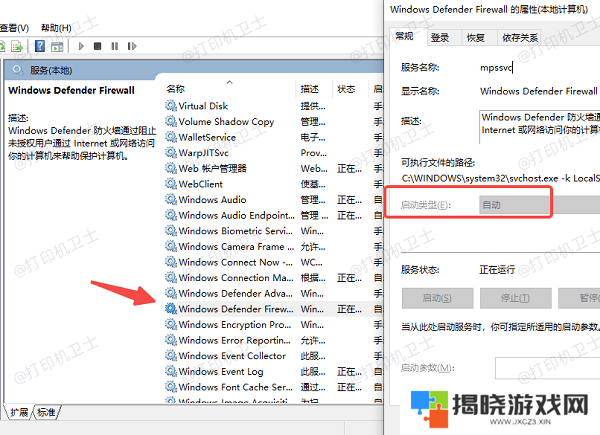This screenshot has height=435, width=600.
Task: Open the 启动类型 dropdown showing 自动
Action: [540, 205]
